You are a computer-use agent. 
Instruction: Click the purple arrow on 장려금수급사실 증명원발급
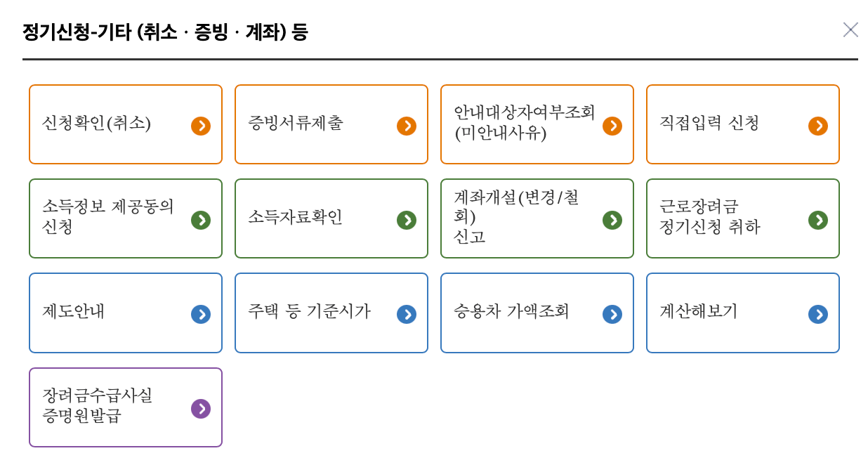click(x=202, y=407)
